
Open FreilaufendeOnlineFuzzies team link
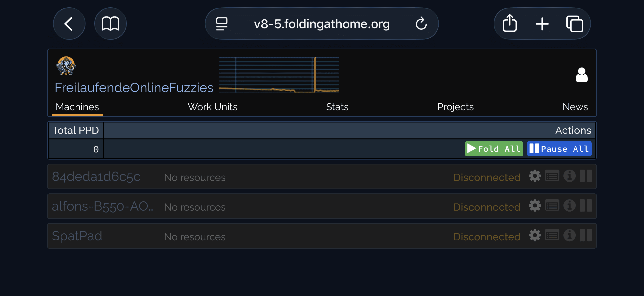(x=134, y=88)
